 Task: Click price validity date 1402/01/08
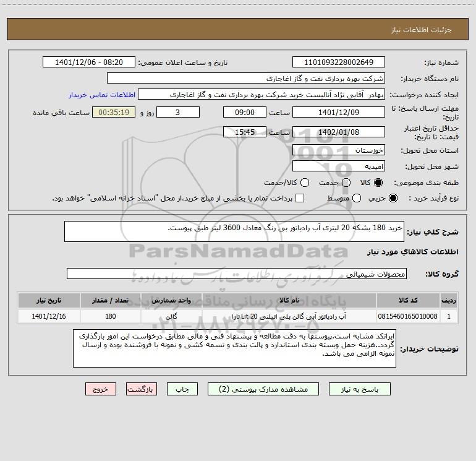(x=339, y=132)
